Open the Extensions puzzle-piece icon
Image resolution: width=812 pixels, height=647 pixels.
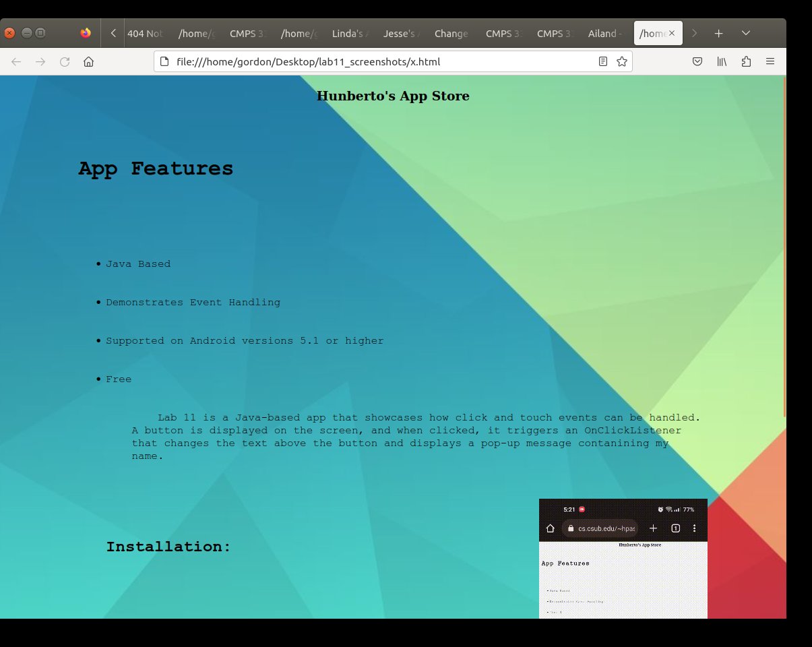click(746, 62)
